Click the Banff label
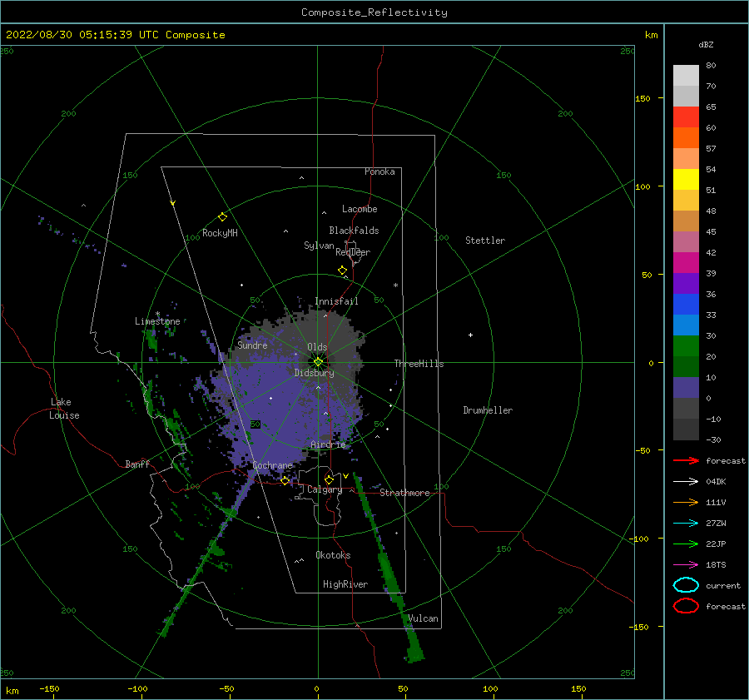The width and height of the screenshot is (749, 700). [137, 464]
